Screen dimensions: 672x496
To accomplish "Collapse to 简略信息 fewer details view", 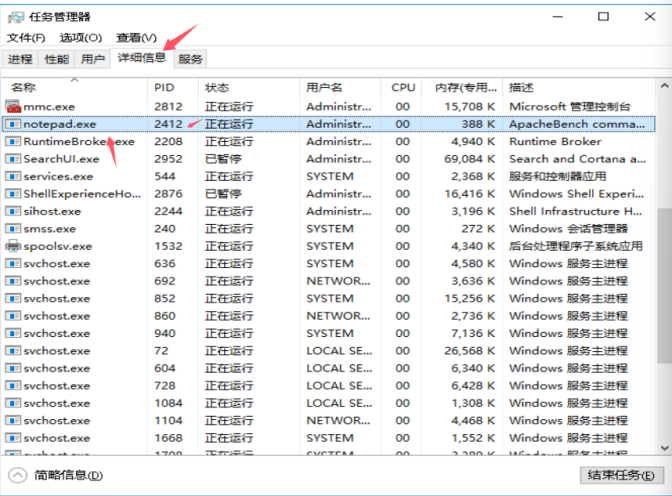I will pyautogui.click(x=56, y=475).
